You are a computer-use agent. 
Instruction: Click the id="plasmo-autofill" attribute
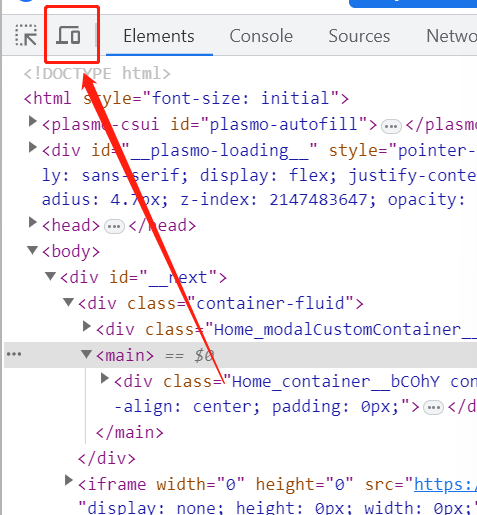click(x=269, y=125)
